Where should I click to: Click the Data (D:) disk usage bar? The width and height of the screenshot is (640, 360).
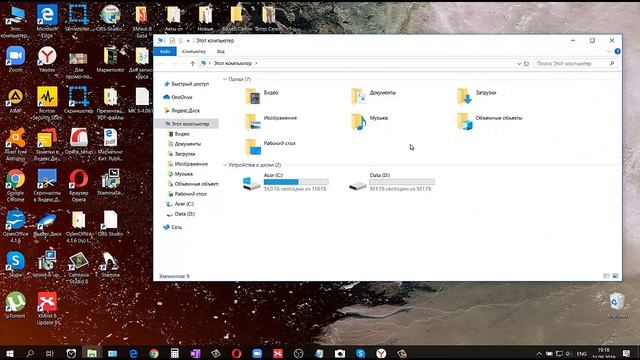click(402, 182)
